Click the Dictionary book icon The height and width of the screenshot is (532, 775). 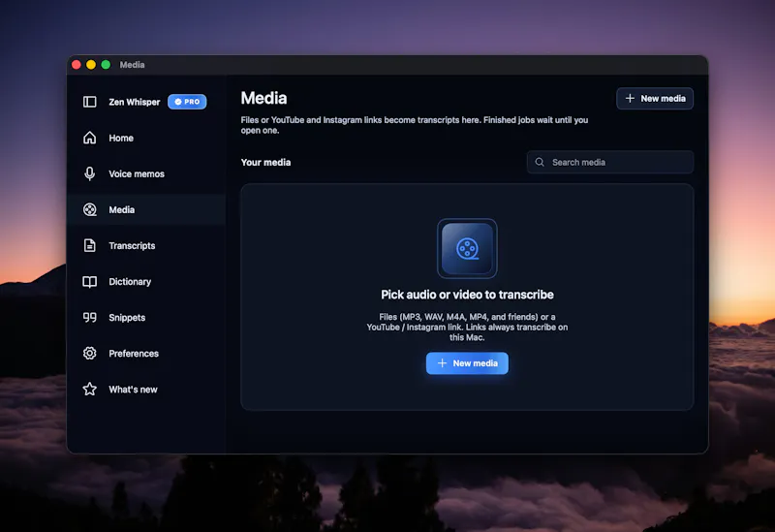pyautogui.click(x=89, y=281)
